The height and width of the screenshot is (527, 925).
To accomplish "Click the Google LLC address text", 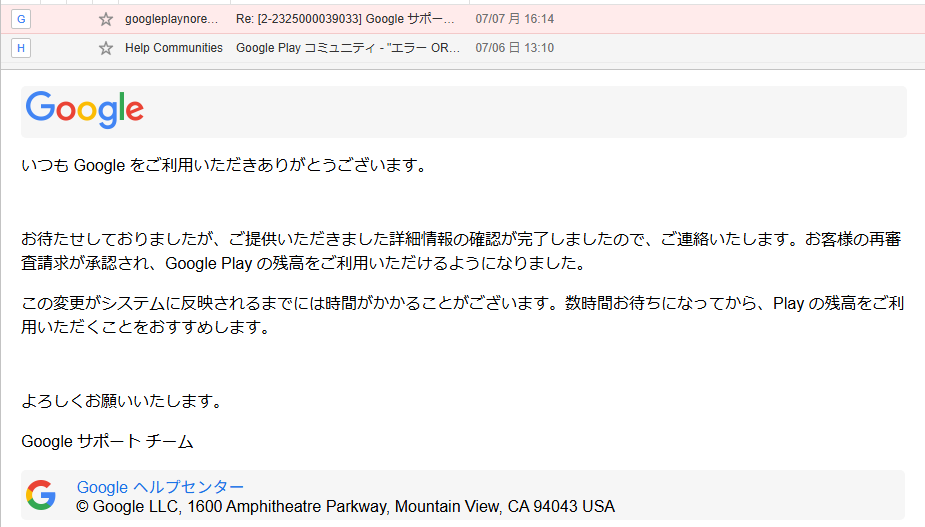I will 345,506.
